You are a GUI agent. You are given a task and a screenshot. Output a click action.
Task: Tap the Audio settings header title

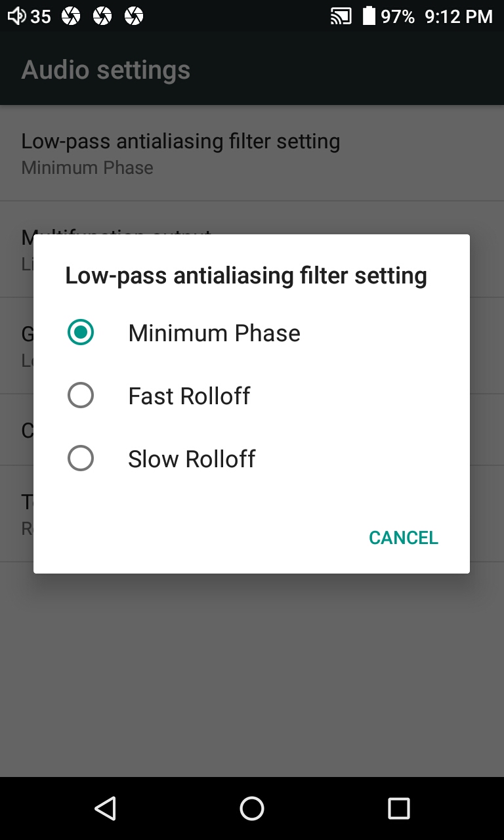click(106, 70)
